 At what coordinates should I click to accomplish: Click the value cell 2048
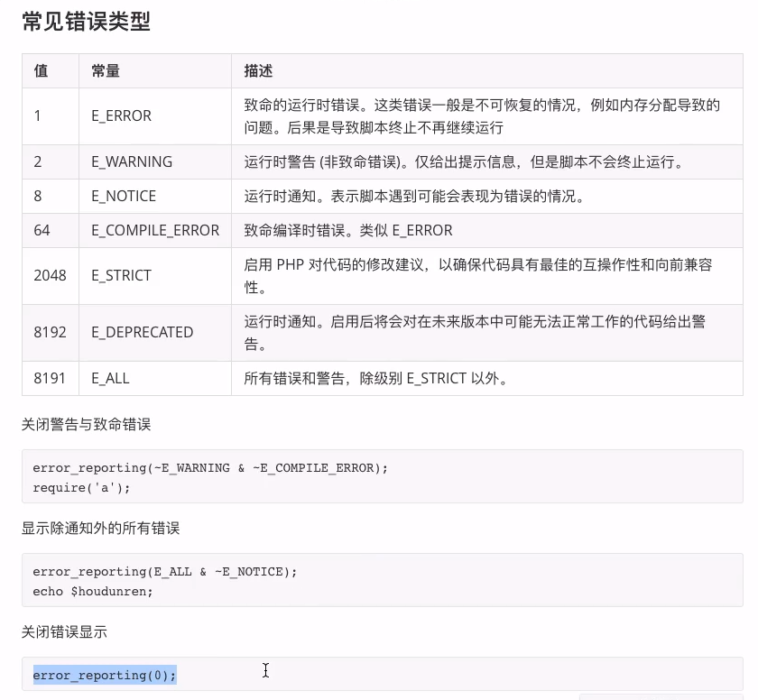[50, 276]
